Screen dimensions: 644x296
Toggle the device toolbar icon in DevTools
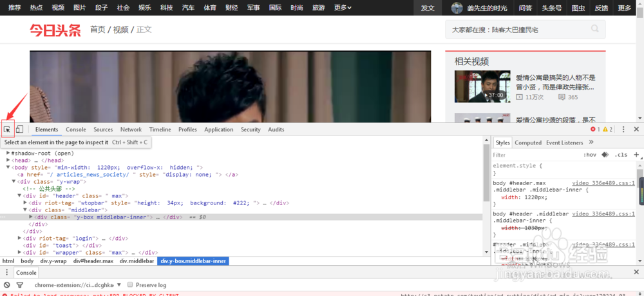(x=19, y=130)
